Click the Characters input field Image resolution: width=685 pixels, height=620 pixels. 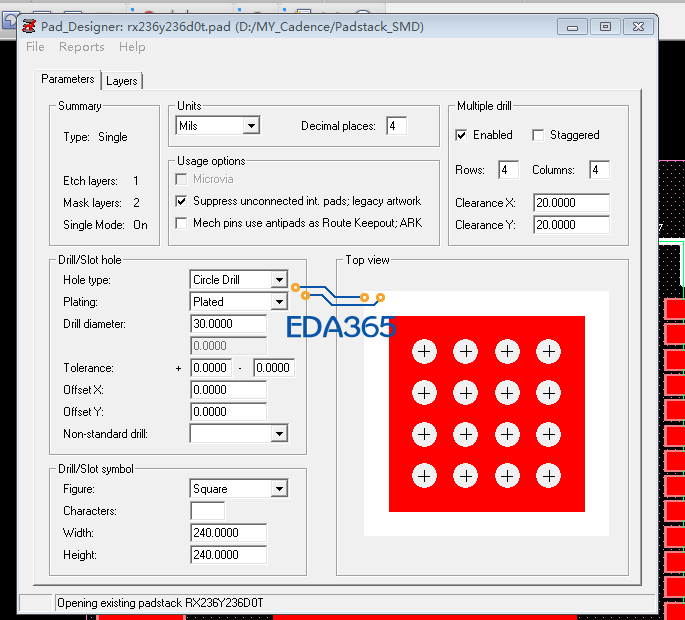[208, 511]
